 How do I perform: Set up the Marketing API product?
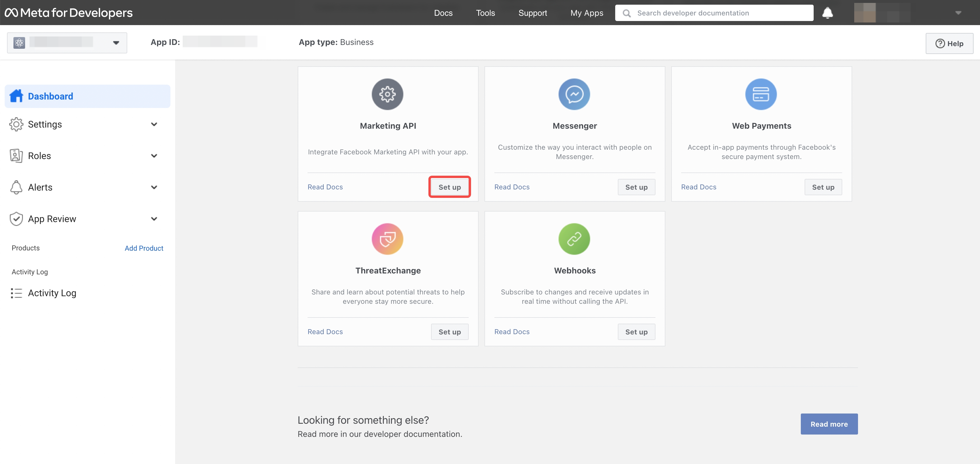(x=449, y=187)
